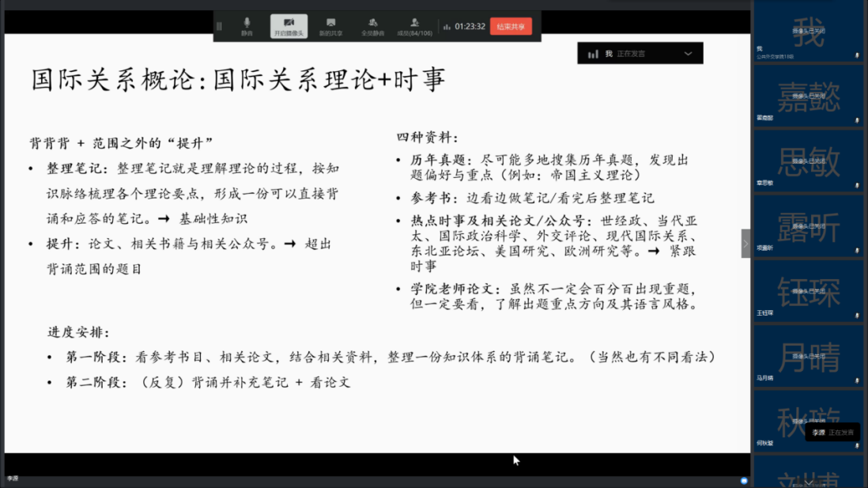
Task: Click network signal bars beside the timer
Action: 447,27
